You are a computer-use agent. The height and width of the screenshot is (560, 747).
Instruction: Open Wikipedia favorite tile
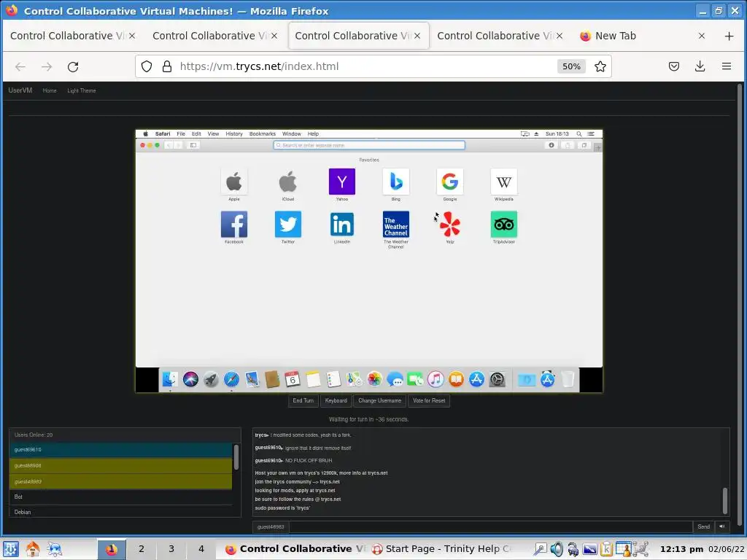tap(503, 182)
